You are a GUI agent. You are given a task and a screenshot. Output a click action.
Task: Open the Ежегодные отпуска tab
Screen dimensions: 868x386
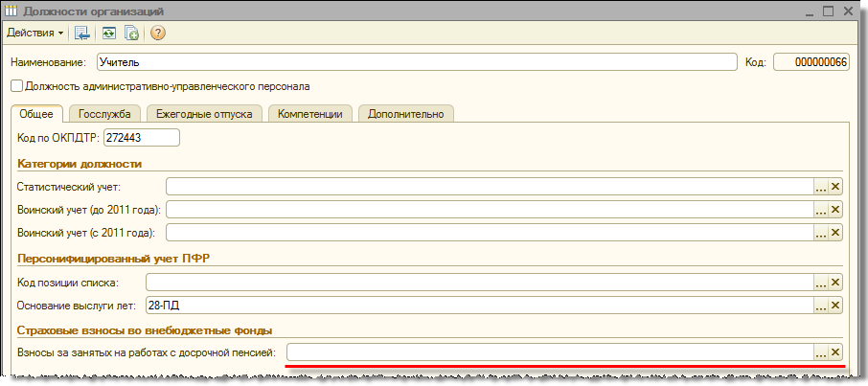tap(204, 114)
